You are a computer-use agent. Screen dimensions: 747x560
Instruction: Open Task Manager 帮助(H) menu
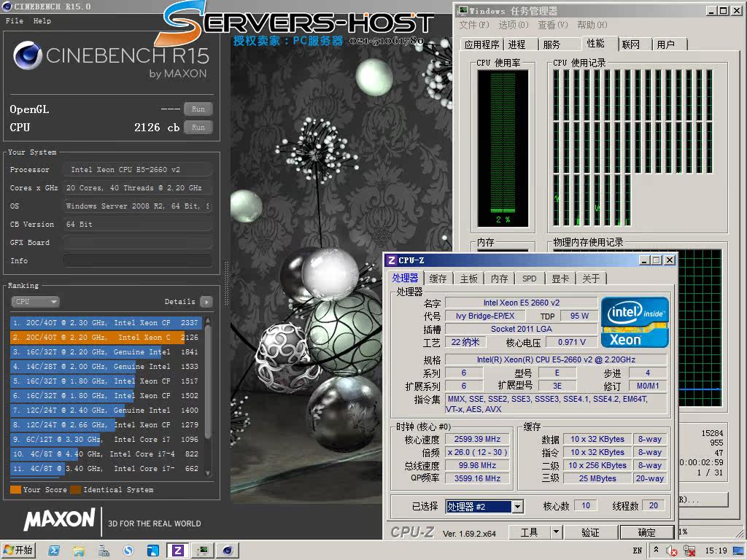[592, 25]
